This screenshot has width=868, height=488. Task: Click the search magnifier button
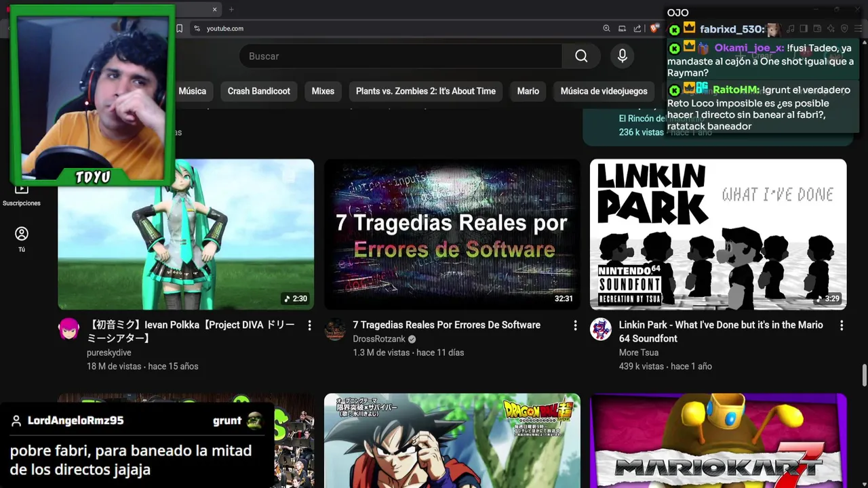(x=581, y=56)
